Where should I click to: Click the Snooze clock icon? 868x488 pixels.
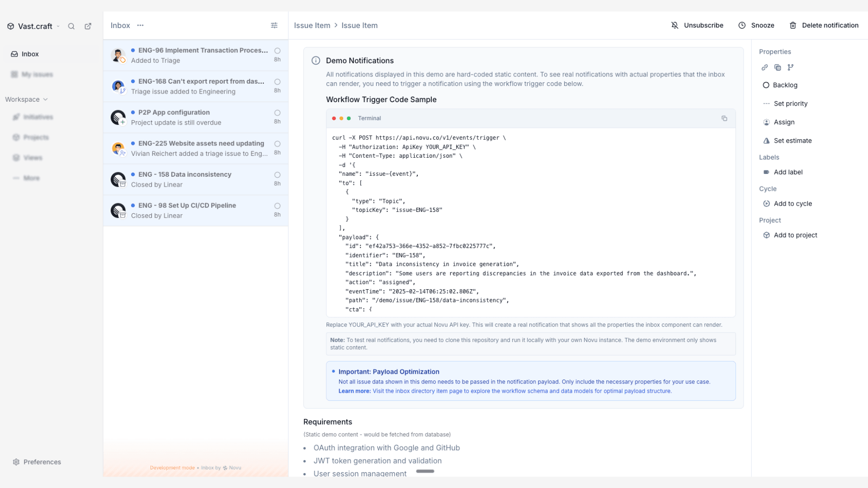tap(742, 25)
